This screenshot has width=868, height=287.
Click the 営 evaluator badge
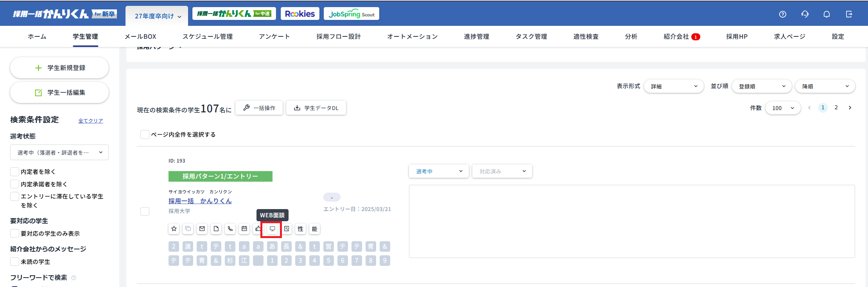pyautogui.click(x=329, y=246)
